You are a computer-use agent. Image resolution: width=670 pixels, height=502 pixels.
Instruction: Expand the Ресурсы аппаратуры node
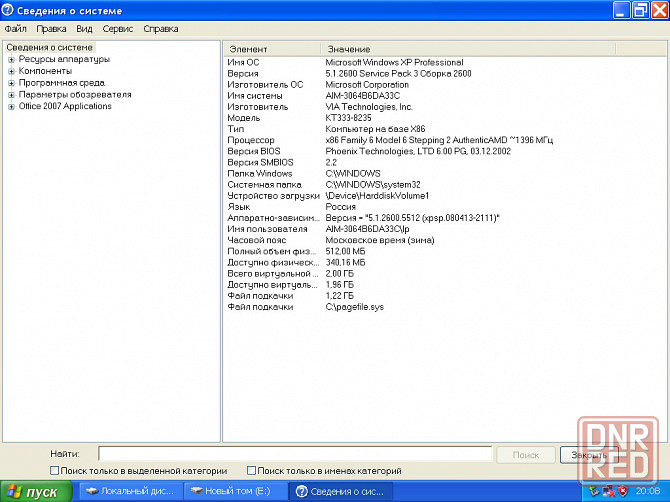coord(12,59)
